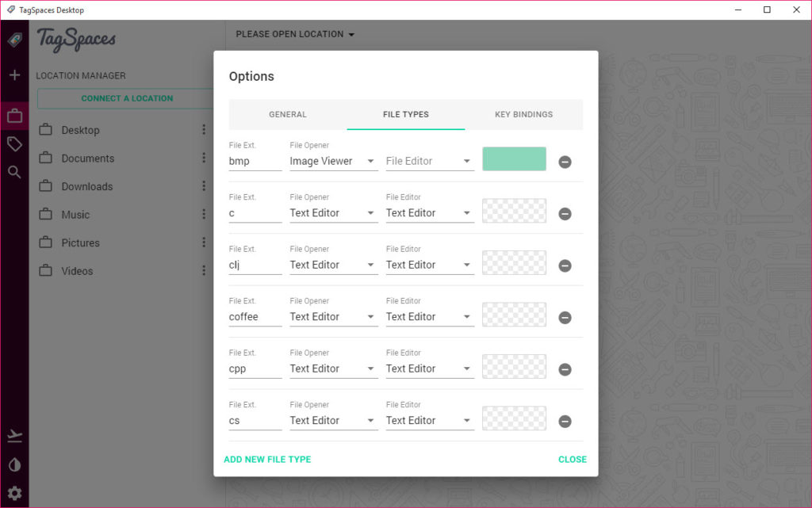Click the coffee file extension field
Screen dimensions: 812x508
255,317
